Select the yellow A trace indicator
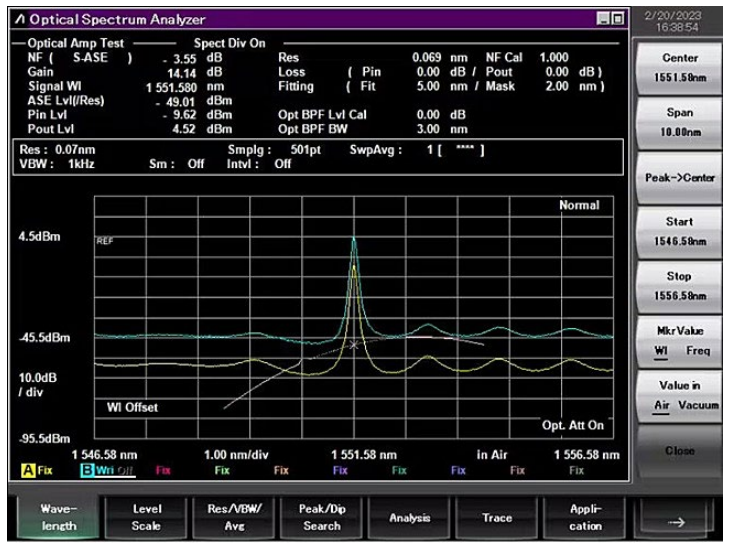The width and height of the screenshot is (730, 553). [x=28, y=470]
